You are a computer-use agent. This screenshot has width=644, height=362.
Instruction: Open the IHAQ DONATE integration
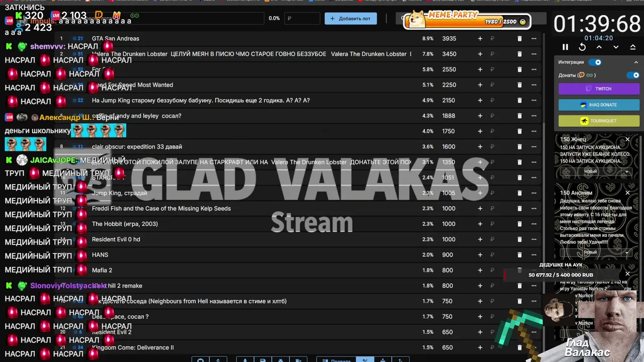599,105
